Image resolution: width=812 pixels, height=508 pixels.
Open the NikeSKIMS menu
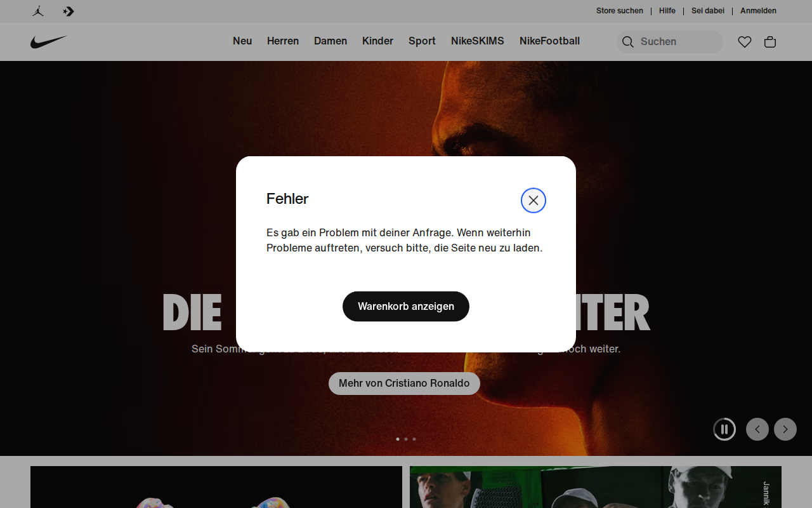tap(478, 41)
